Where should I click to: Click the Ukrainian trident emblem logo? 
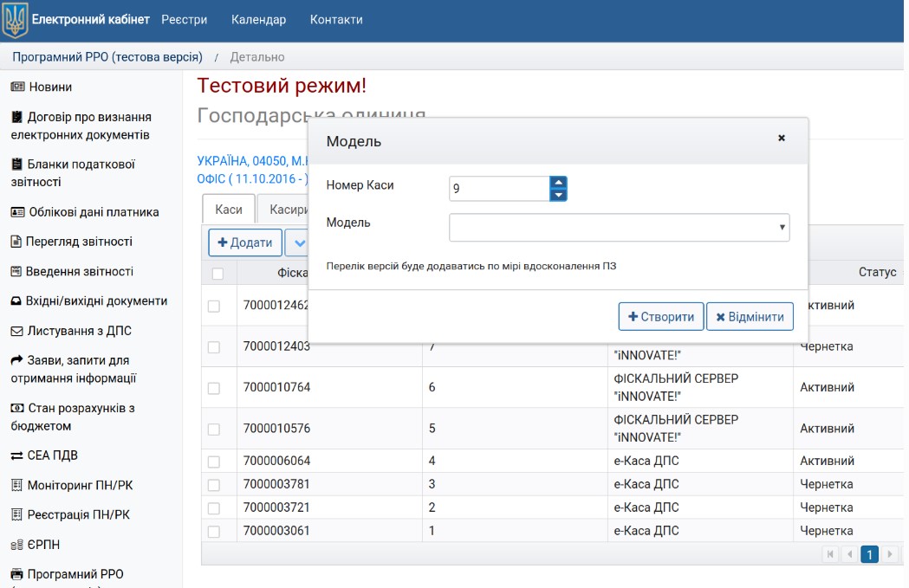pos(15,21)
